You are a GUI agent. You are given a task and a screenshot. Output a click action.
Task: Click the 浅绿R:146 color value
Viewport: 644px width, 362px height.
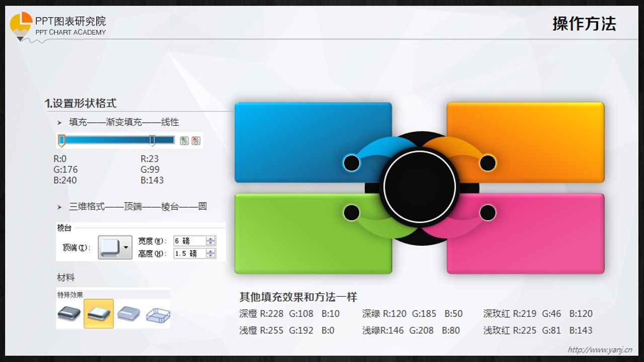tap(383, 330)
